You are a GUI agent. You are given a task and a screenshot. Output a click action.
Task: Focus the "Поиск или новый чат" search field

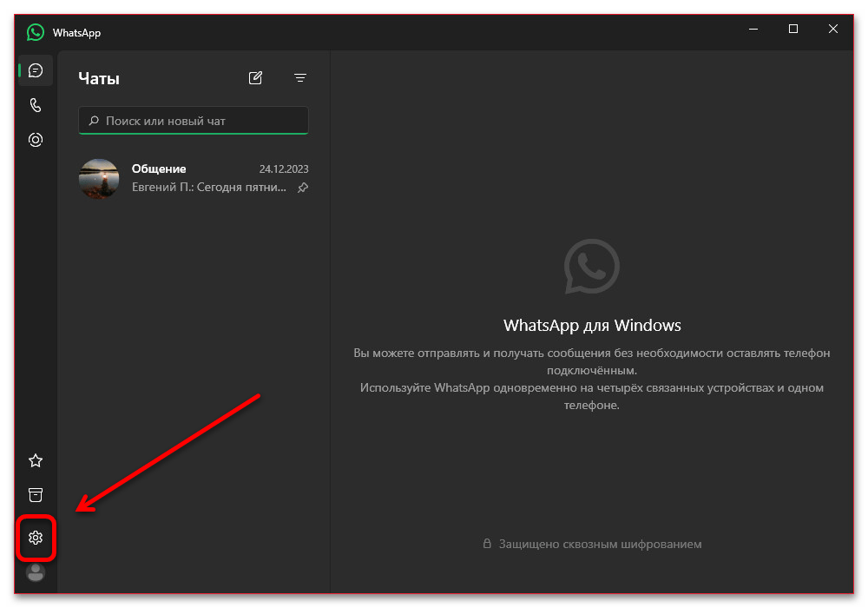point(194,121)
